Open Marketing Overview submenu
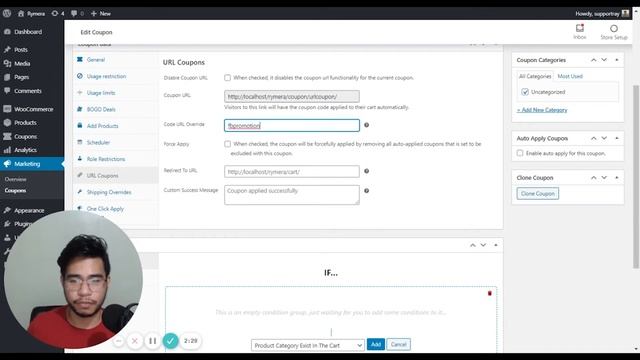Image resolution: width=640 pixels, height=360 pixels. pyautogui.click(x=16, y=179)
